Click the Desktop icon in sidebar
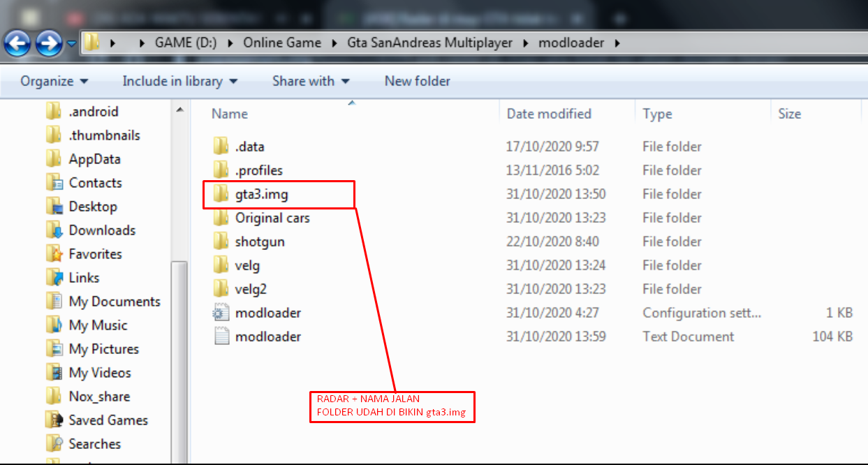Image resolution: width=868 pixels, height=465 pixels. (x=54, y=207)
